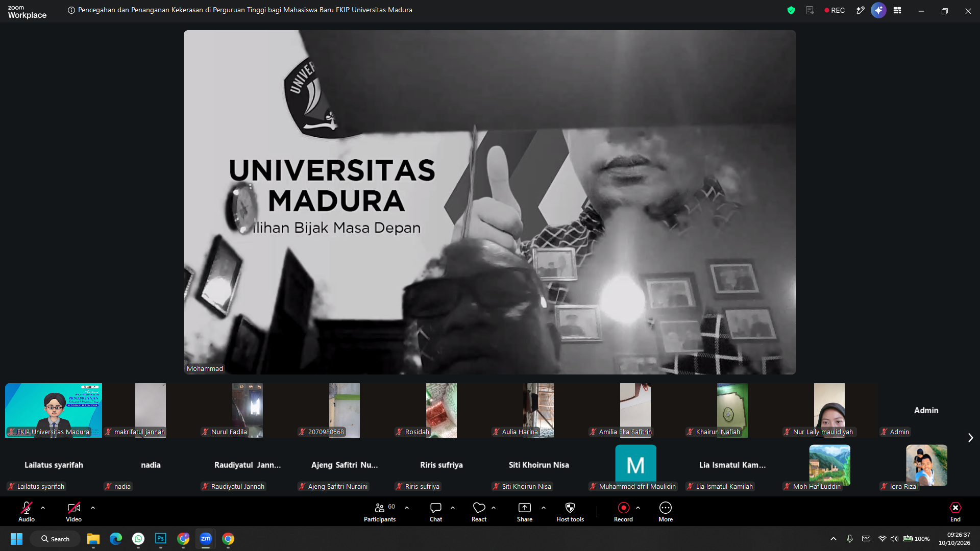Viewport: 980px width, 551px height.
Task: Open Photoshop from the taskbar
Action: point(161,539)
